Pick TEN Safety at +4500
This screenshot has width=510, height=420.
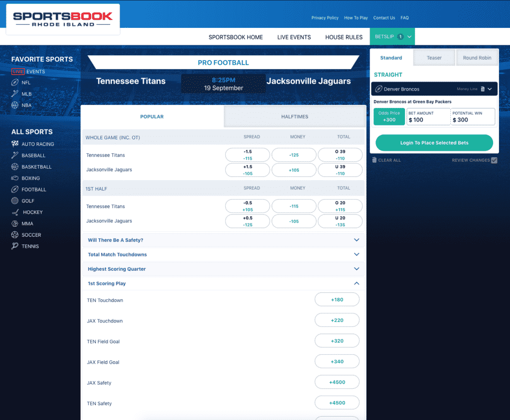click(x=337, y=403)
